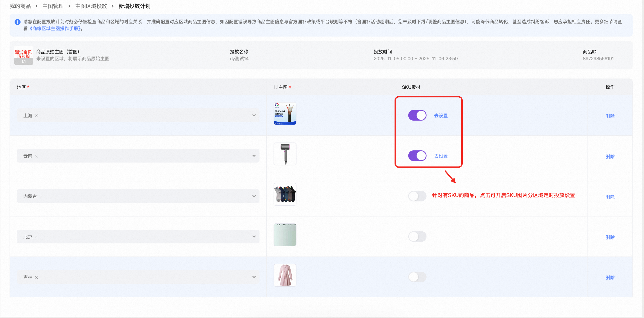The height and width of the screenshot is (318, 644).
Task: Click the blue info icon in notice banner
Action: 18,22
